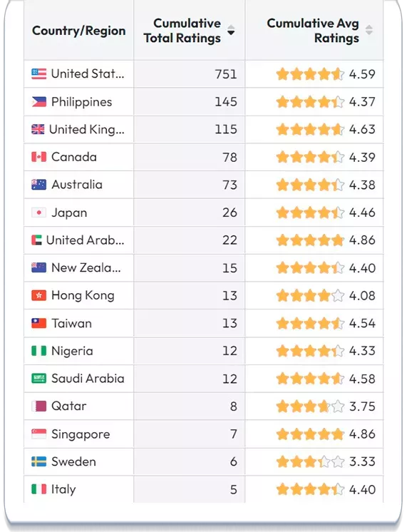Select the Australia country name
This screenshot has height=532, width=407.
pyautogui.click(x=77, y=185)
